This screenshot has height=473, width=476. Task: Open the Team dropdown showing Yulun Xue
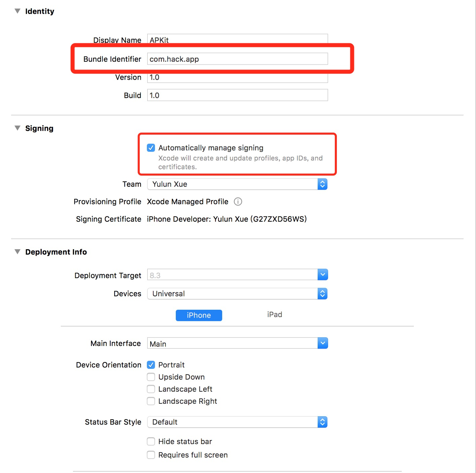(x=237, y=184)
